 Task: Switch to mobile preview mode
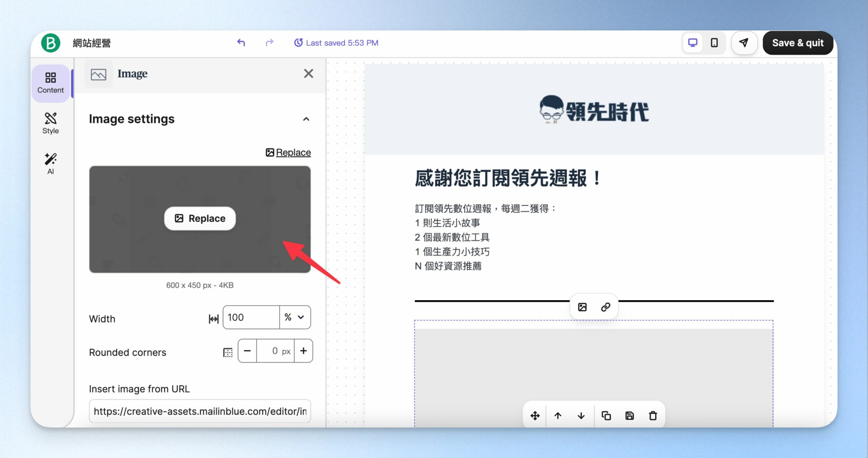pos(714,43)
